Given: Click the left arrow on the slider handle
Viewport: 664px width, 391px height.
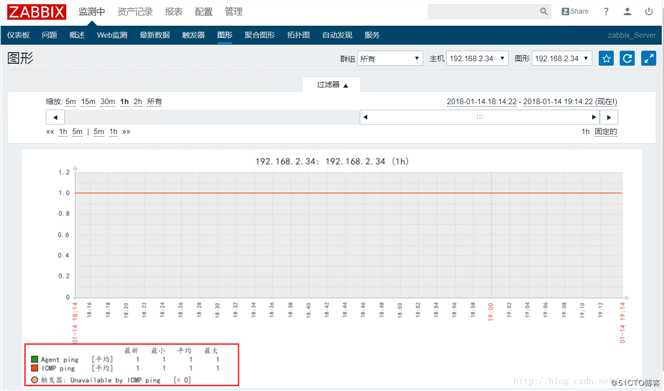Looking at the screenshot, I should pyautogui.click(x=365, y=117).
